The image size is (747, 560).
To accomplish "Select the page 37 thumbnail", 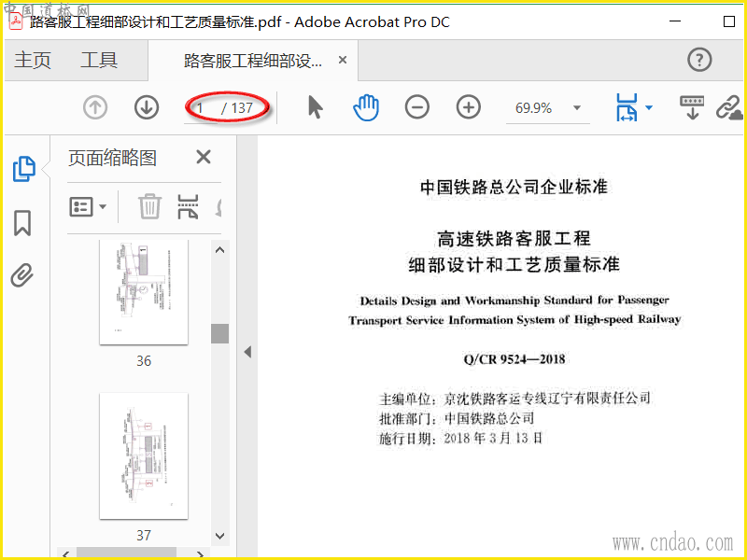I will coord(144,455).
